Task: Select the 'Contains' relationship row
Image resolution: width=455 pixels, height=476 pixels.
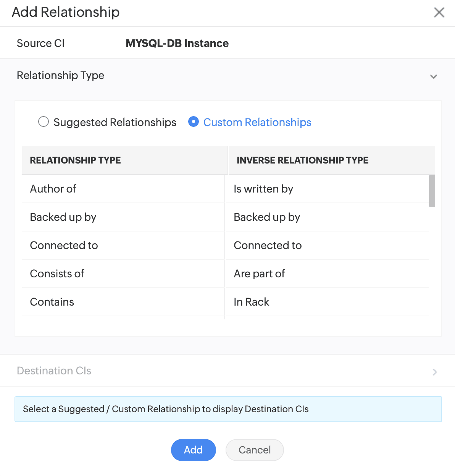Action: [52, 302]
